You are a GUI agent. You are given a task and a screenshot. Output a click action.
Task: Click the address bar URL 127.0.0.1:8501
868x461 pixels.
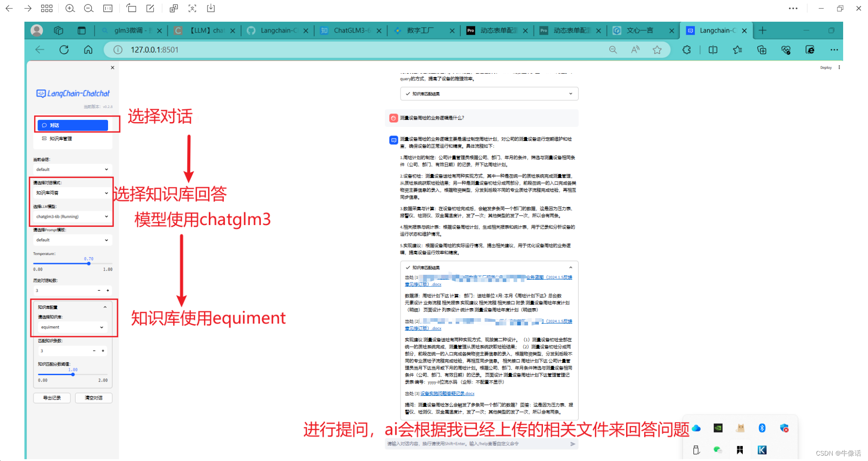(155, 50)
